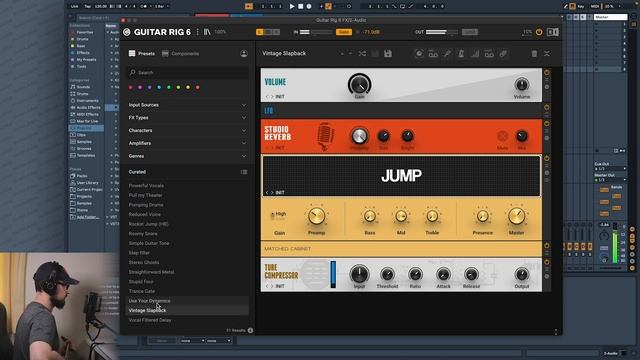Switch to the Presets tab
Image resolution: width=640 pixels, height=360 pixels.
(x=142, y=53)
